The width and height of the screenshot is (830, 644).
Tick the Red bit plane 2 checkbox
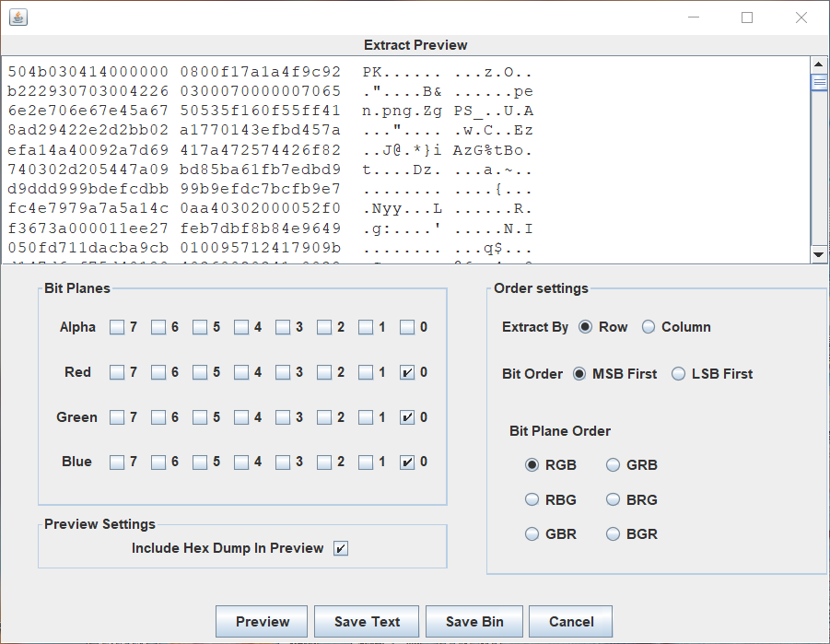[x=324, y=372]
